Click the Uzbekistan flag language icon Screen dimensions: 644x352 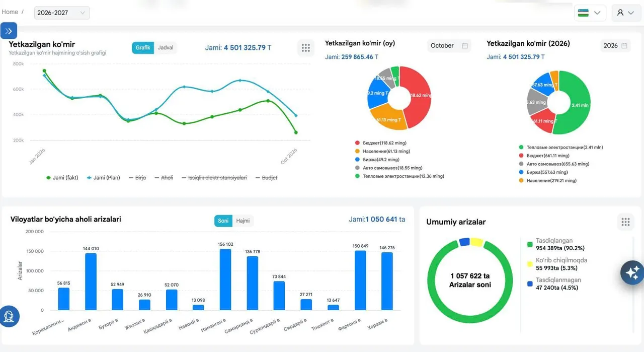[x=584, y=13]
